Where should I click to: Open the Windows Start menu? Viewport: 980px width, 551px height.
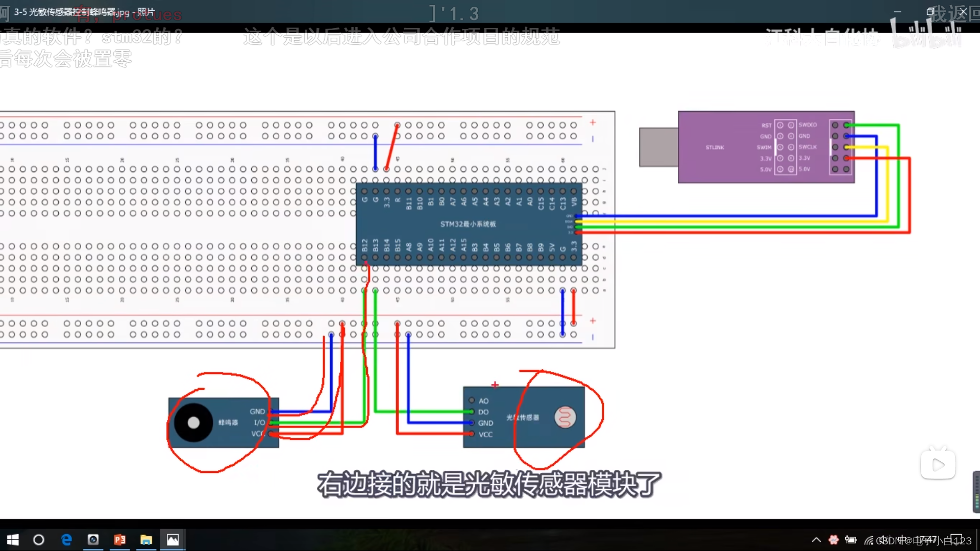(13, 540)
